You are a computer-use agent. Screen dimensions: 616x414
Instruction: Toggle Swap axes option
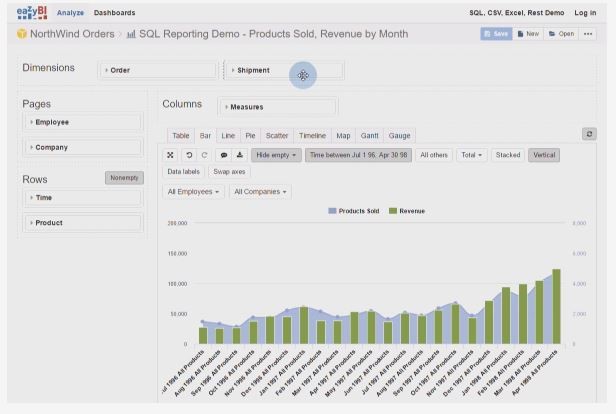click(x=229, y=172)
